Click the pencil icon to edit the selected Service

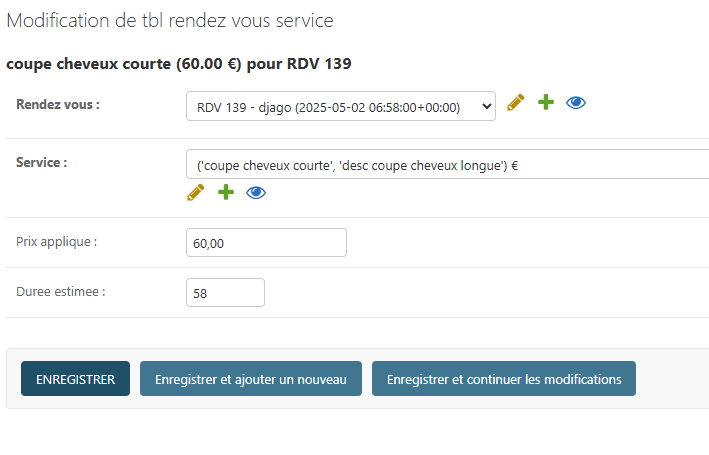click(195, 192)
